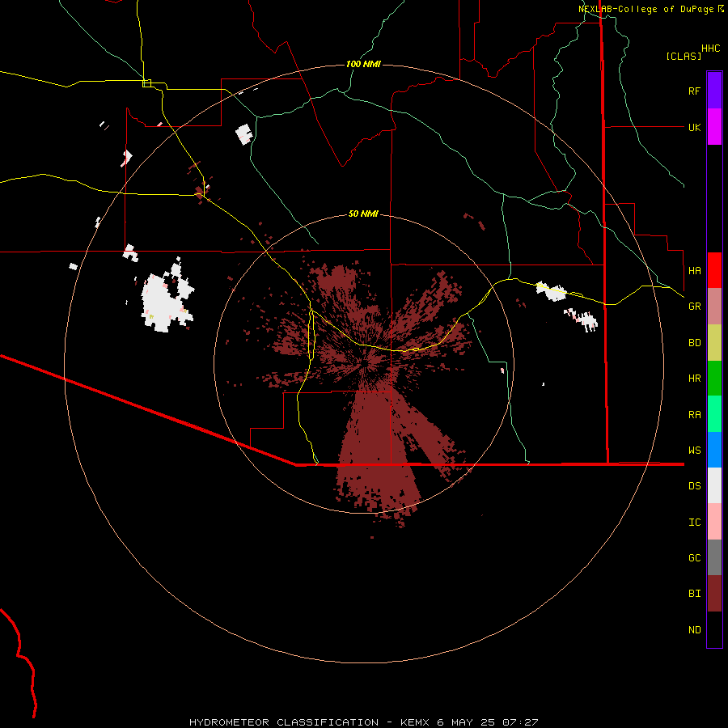Screen dimensions: 728x728
Task: Click the 100 NMI range ring label
Action: coord(363,64)
